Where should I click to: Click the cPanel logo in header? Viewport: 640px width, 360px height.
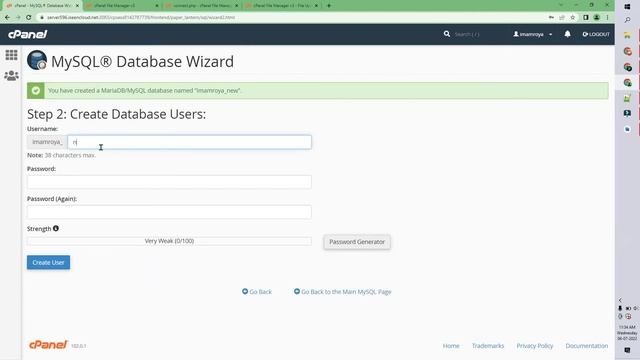[28, 34]
